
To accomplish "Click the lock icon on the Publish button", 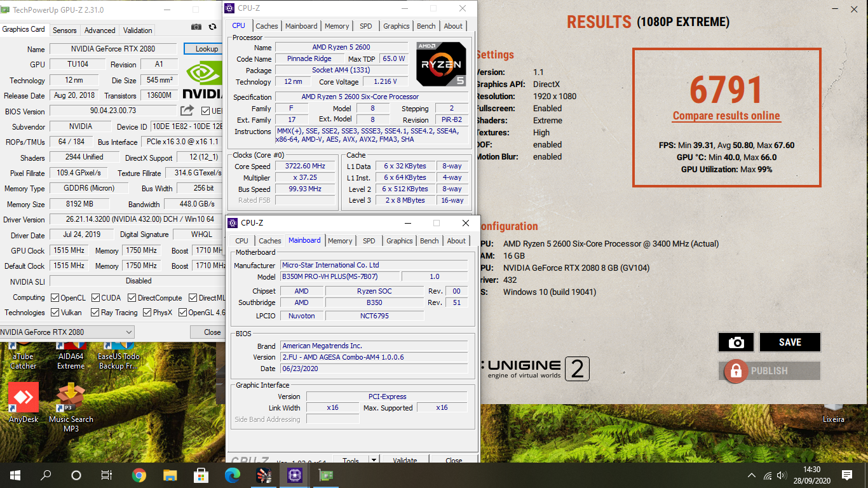I will [x=736, y=370].
